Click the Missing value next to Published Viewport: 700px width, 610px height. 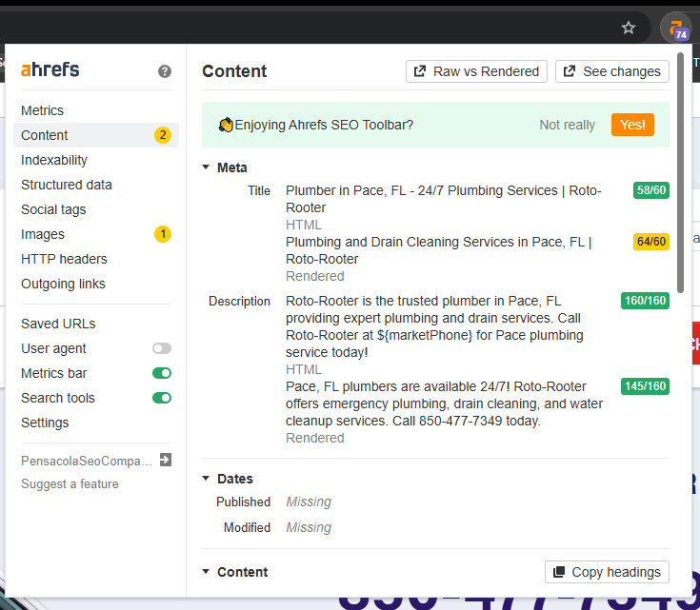point(309,502)
